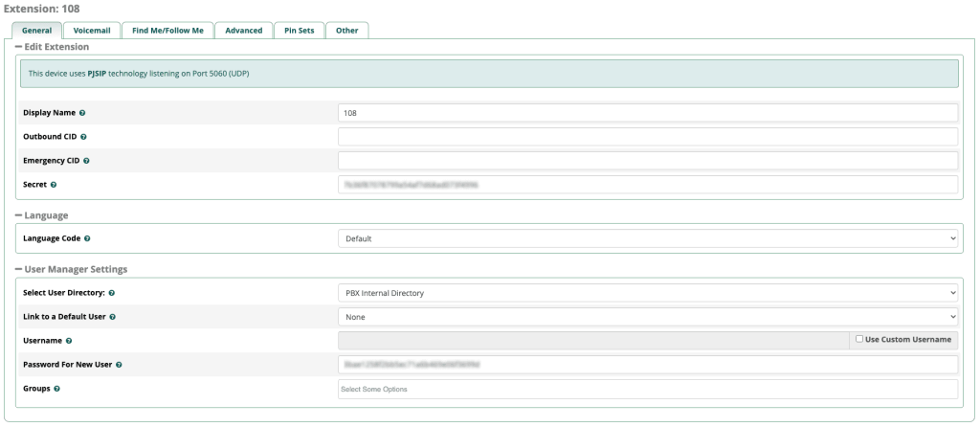Click help icon beside Outbound CID

tap(85, 137)
